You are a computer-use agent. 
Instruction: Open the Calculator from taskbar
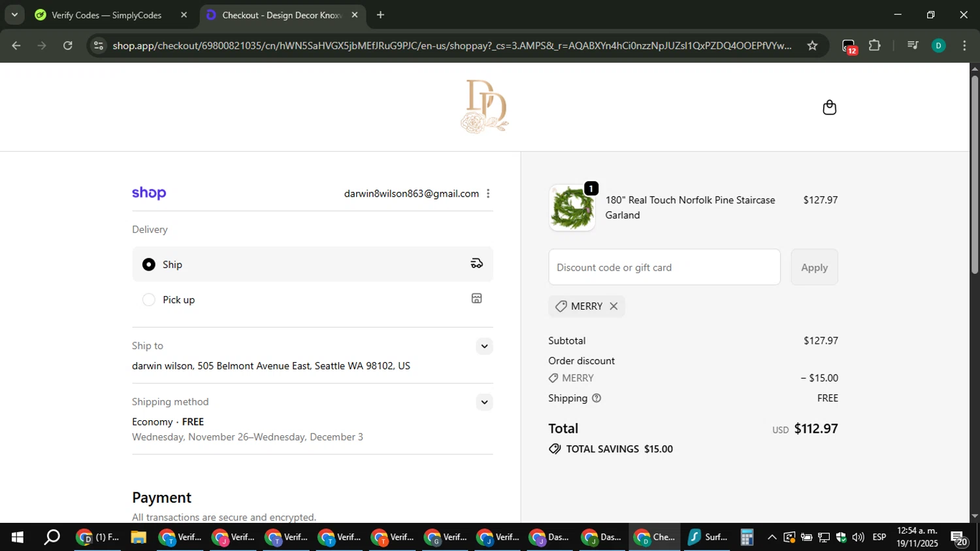pos(747,537)
